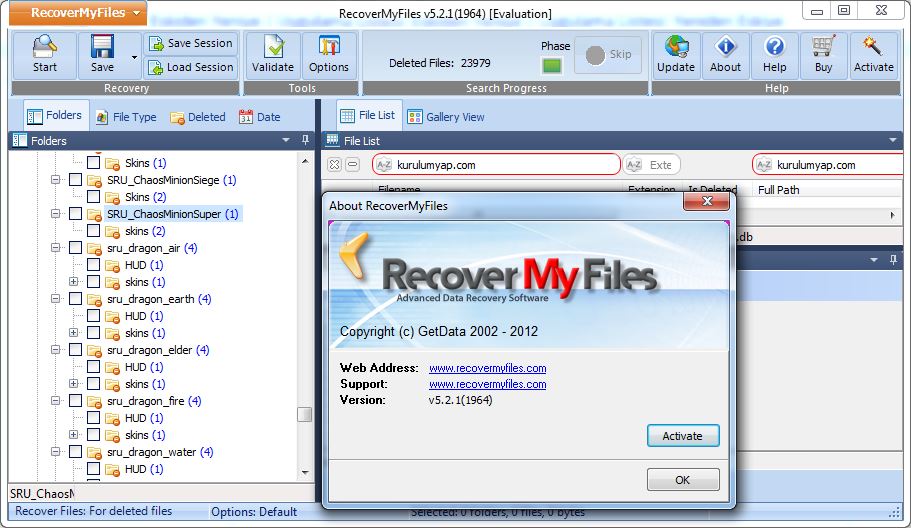Collapse the SRU_ChaosMinionSuper tree node

55,213
